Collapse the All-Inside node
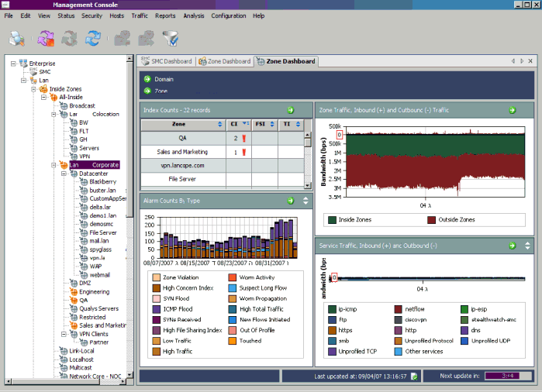This screenshot has width=542, height=392. (43, 97)
